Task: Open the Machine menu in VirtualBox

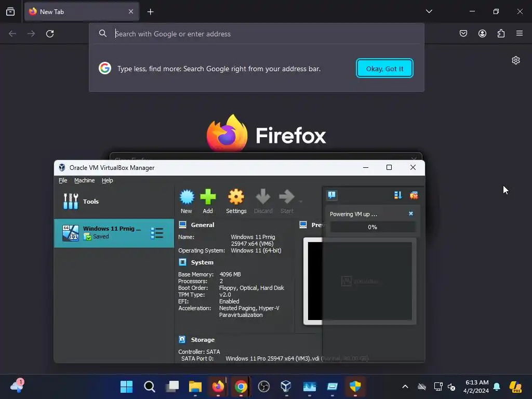Action: [x=85, y=180]
